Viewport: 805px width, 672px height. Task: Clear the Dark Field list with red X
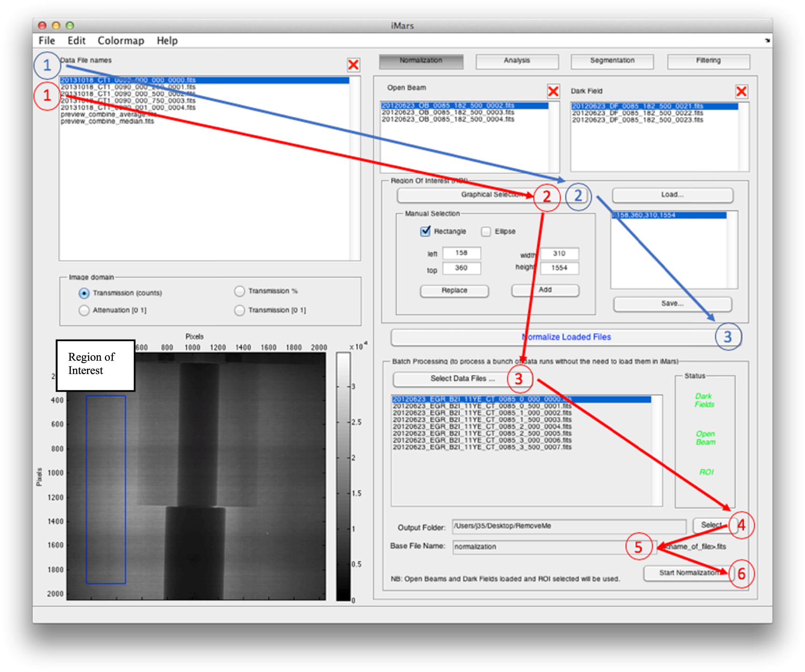(x=741, y=91)
